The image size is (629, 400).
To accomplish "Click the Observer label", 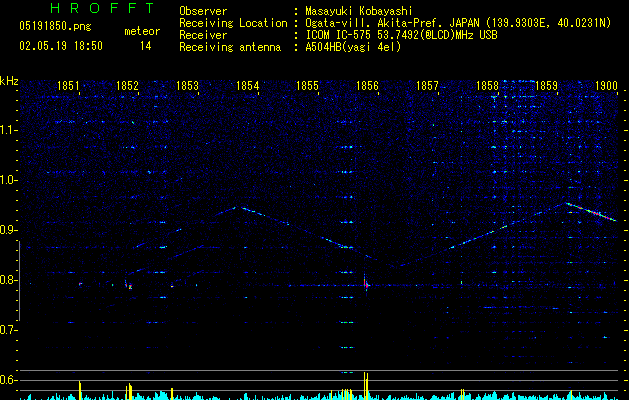I will tap(203, 11).
